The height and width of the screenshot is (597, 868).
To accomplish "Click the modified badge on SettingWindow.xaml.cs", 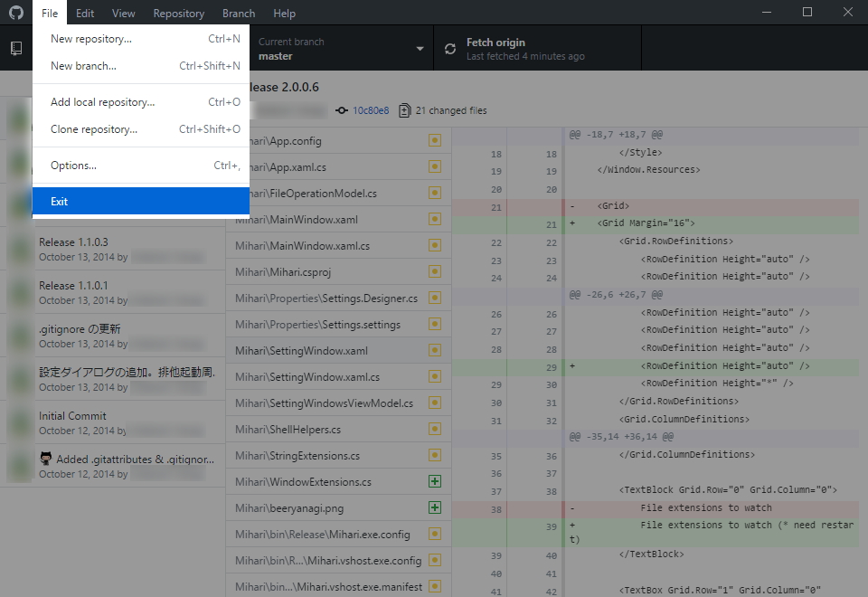I will tap(434, 376).
